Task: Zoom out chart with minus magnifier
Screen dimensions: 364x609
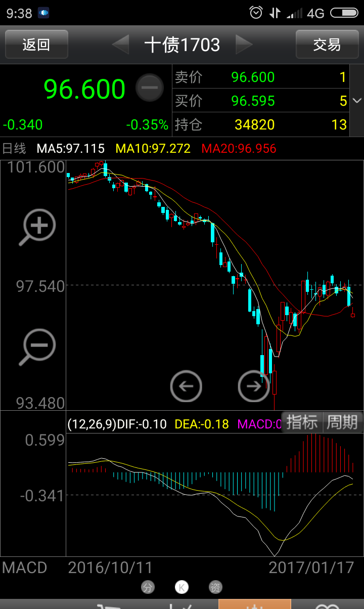Action: (x=38, y=347)
